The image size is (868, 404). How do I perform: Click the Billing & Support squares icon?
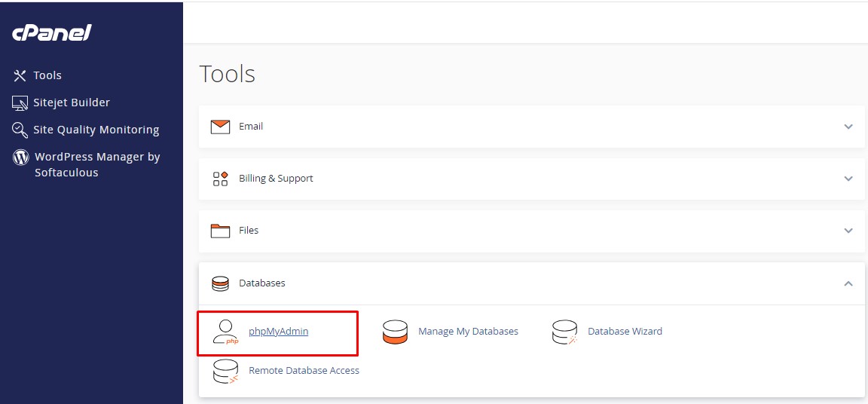(x=220, y=179)
